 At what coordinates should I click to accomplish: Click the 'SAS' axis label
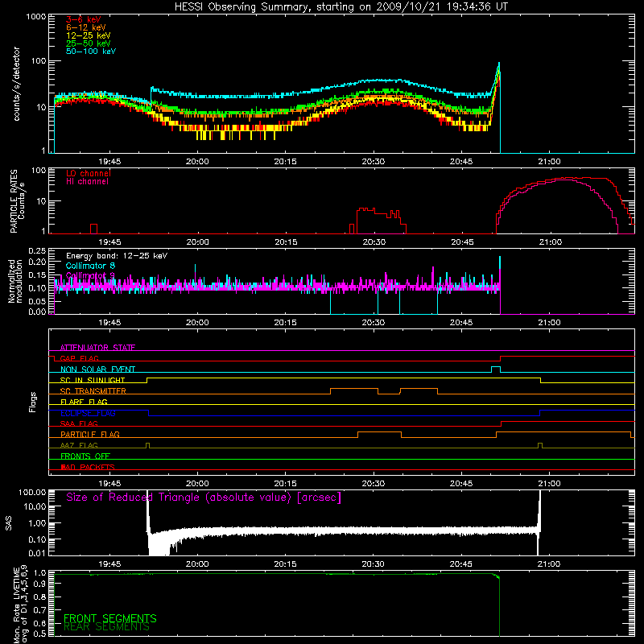9,523
